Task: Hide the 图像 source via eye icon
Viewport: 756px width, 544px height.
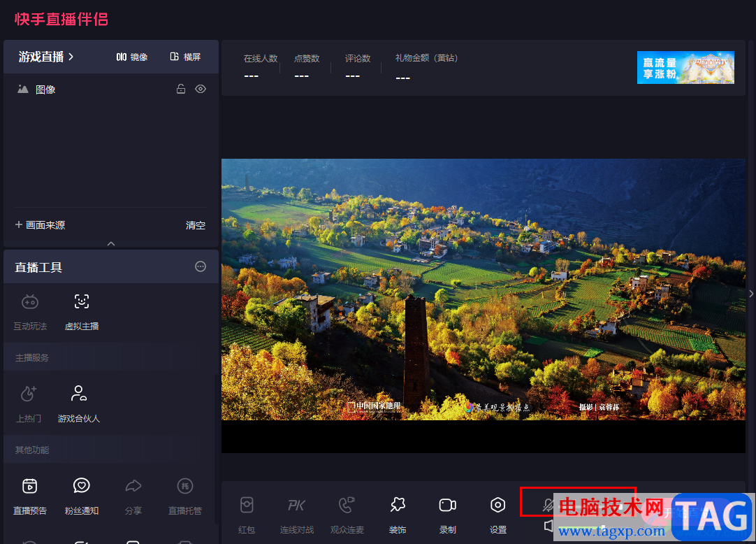Action: pos(201,89)
